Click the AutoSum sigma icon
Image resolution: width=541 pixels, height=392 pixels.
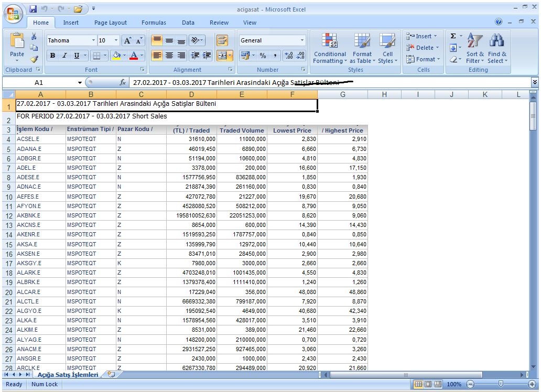tap(453, 36)
